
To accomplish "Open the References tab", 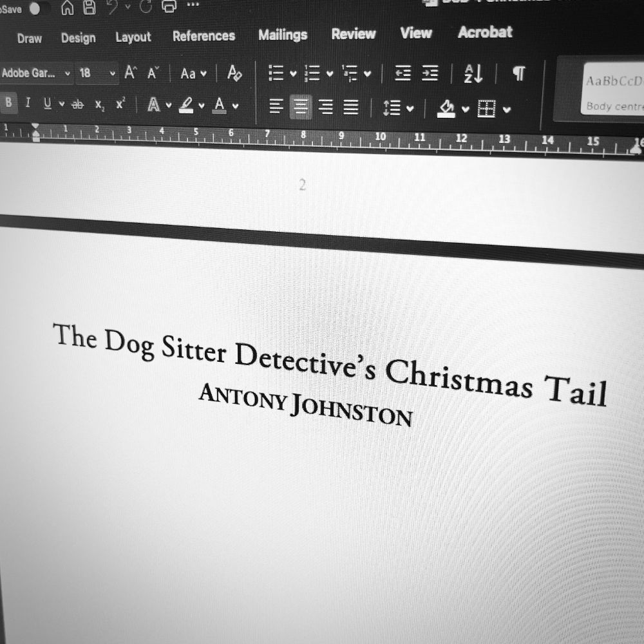I will (204, 36).
